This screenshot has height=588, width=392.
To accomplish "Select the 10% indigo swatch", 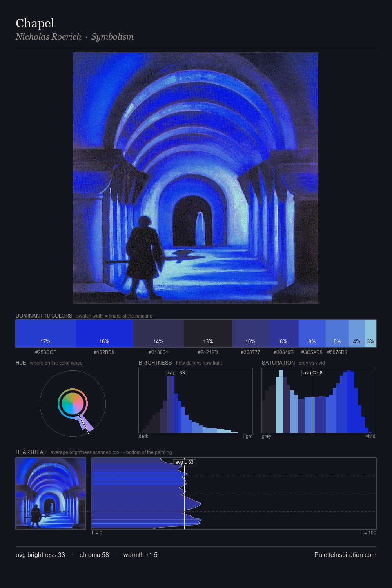I will coord(250,334).
